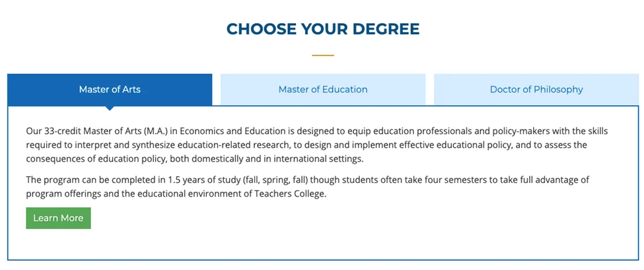The image size is (644, 270).
Task: Open the Doctor of Philosophy tab
Action: click(x=536, y=89)
